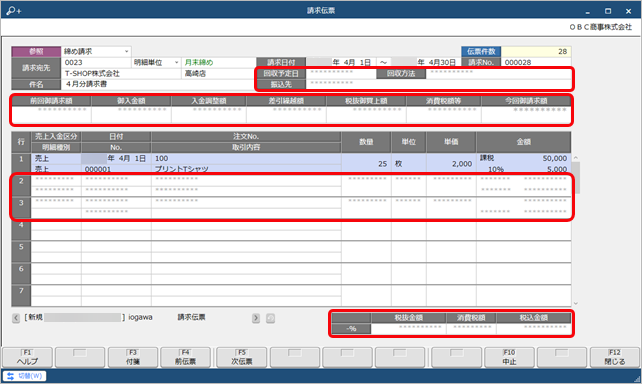Click the 切替(W) switch button
Viewport: 642px width, 384px height.
coord(25,376)
